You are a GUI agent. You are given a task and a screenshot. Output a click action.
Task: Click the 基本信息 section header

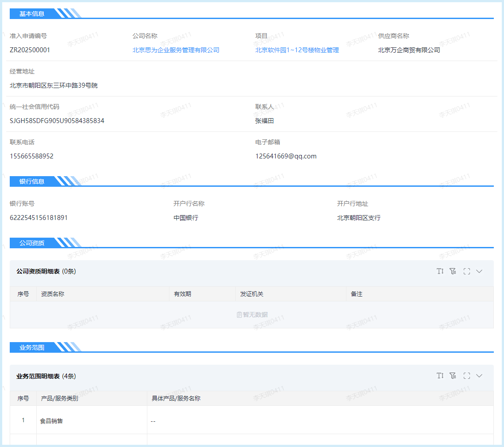pos(30,14)
